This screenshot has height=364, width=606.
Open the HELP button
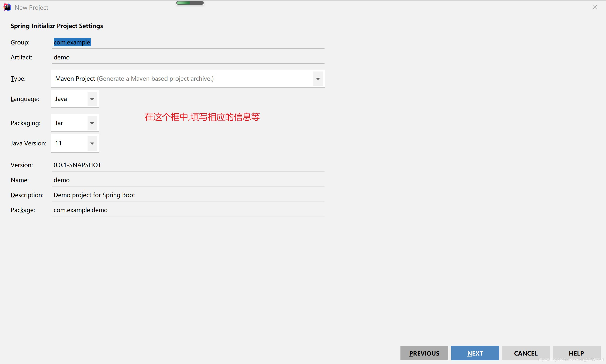576,353
